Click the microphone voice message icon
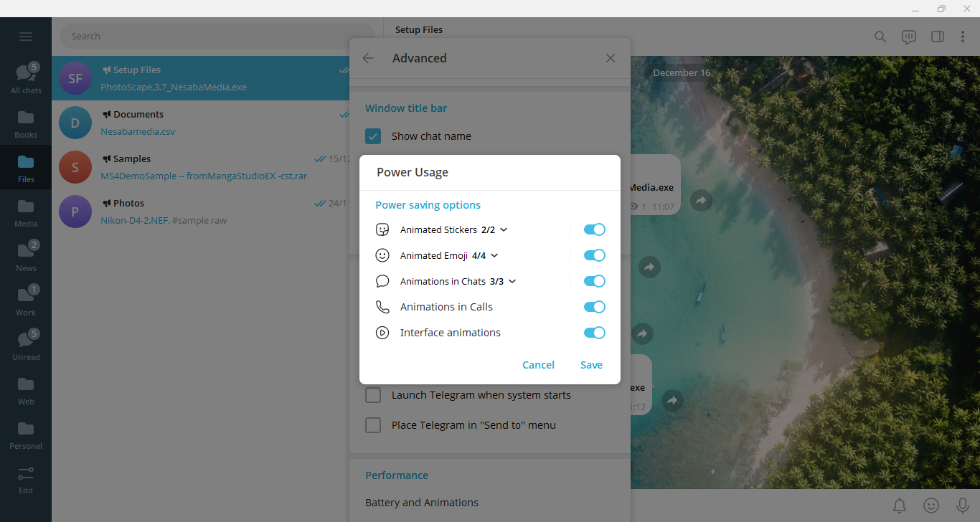 pyautogui.click(x=962, y=506)
